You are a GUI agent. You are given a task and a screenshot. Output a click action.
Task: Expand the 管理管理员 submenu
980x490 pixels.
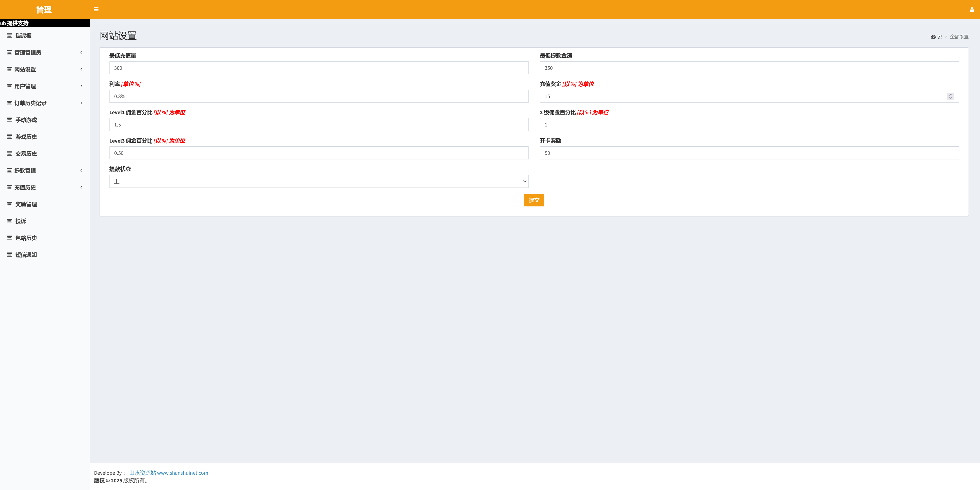(x=81, y=53)
